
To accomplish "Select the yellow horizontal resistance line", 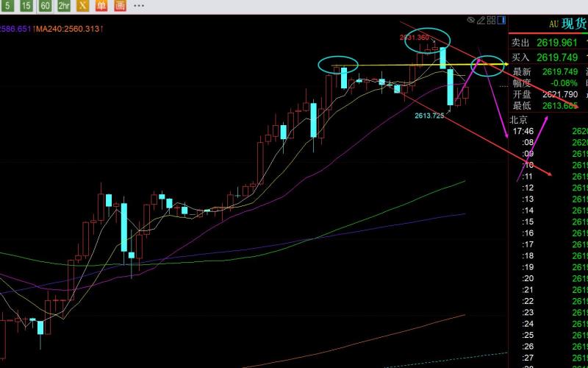I will tap(420, 66).
